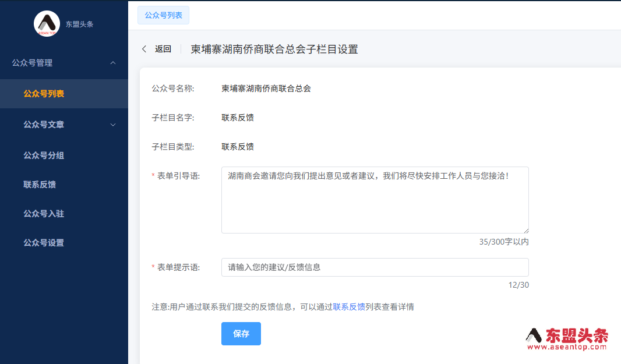Focus the 表单提示语 input field
This screenshot has height=364, width=621.
(x=375, y=267)
